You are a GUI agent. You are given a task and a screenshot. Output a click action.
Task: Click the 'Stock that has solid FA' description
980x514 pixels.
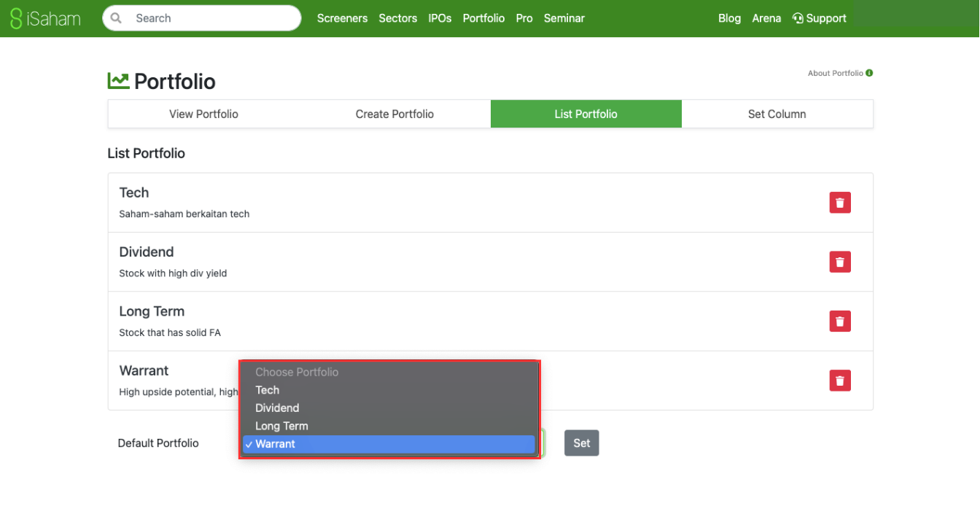click(x=170, y=332)
